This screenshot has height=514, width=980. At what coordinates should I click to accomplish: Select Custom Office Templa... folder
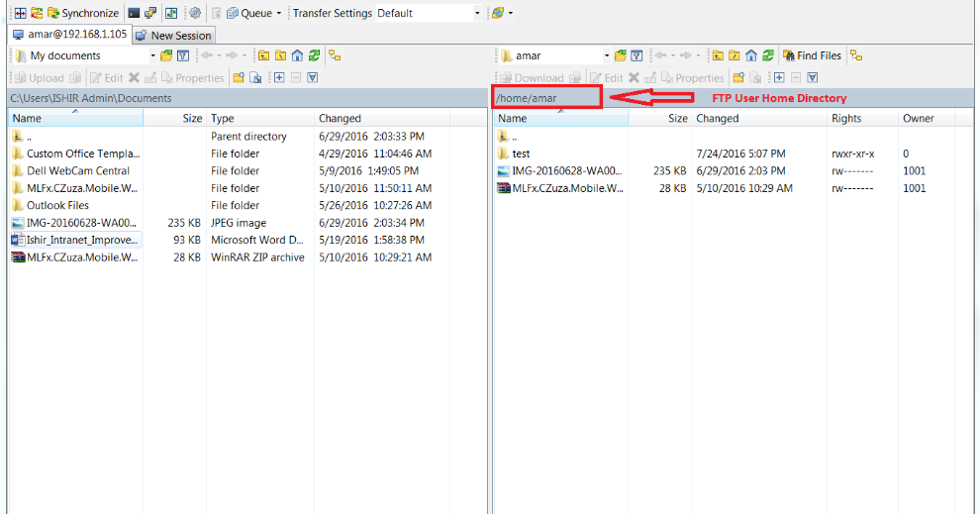click(x=76, y=154)
